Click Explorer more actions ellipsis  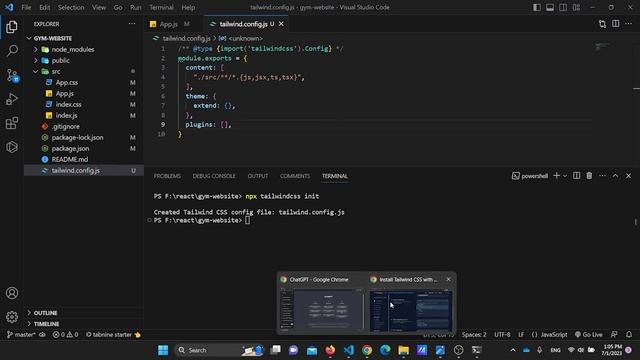coord(132,24)
